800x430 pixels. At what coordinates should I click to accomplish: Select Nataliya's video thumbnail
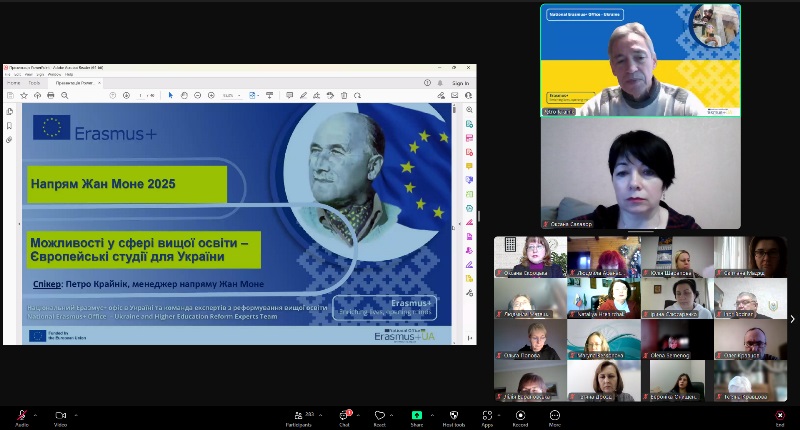click(x=604, y=298)
